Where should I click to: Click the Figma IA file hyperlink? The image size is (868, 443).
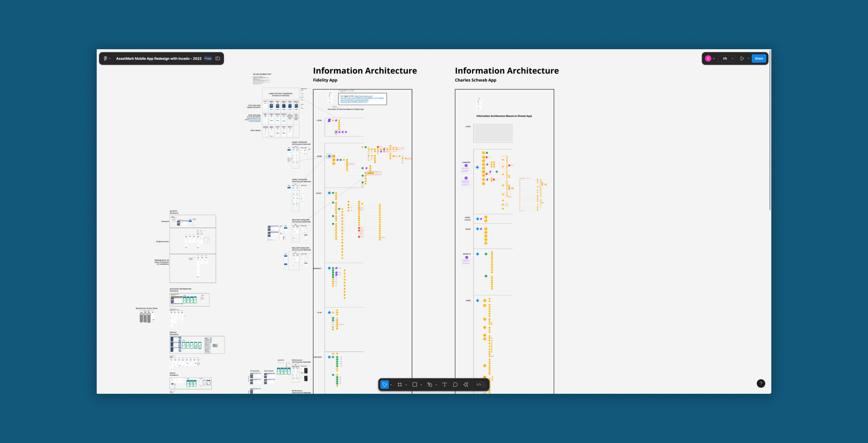click(362, 98)
